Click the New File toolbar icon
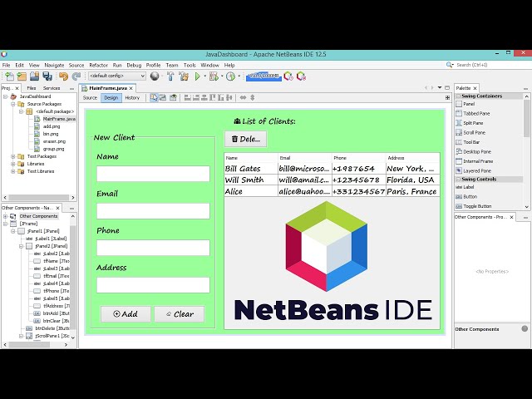The width and height of the screenshot is (532, 399). [x=9, y=76]
